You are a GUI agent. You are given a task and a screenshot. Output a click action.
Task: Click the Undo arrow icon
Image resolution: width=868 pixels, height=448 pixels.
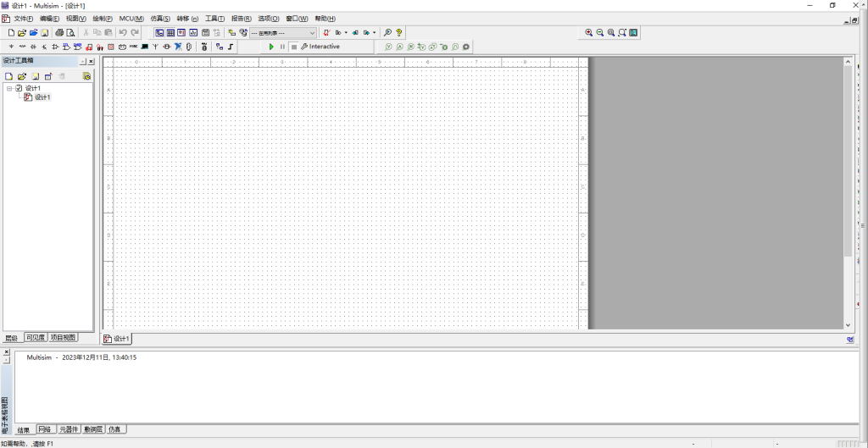pyautogui.click(x=123, y=32)
